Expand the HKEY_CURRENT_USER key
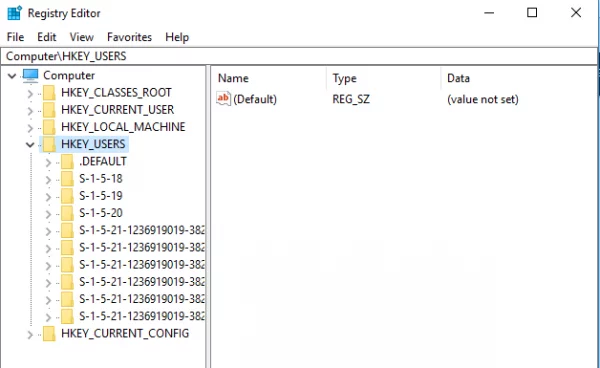This screenshot has width=600, height=368. (30, 111)
